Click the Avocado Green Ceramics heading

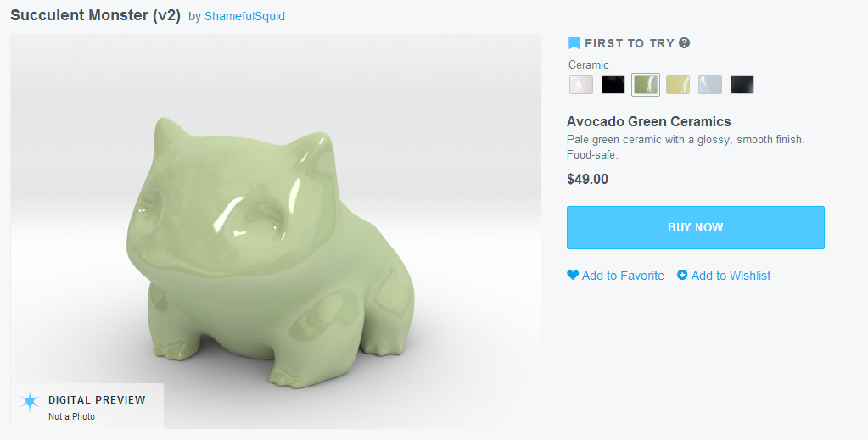coord(649,121)
